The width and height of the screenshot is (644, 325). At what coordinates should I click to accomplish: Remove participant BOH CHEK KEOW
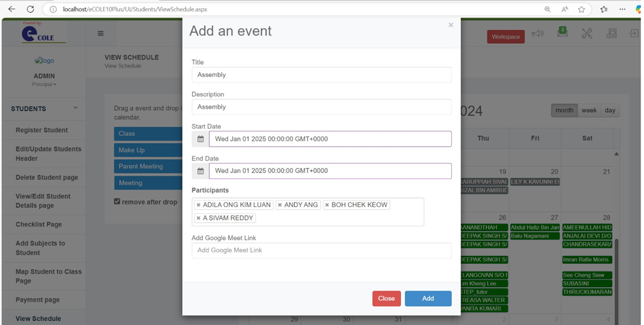coord(327,205)
